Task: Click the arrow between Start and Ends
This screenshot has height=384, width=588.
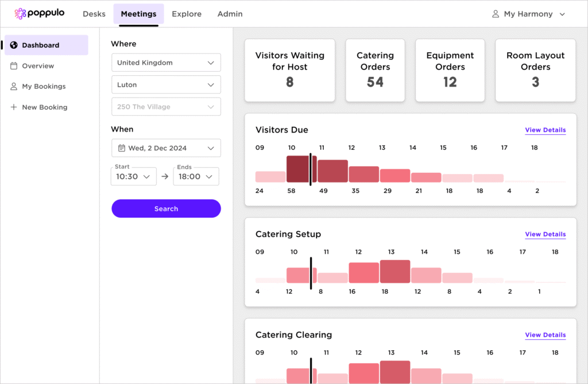Action: [x=165, y=177]
